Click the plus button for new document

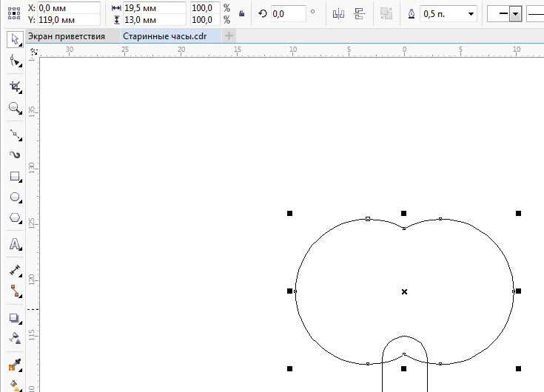[229, 36]
